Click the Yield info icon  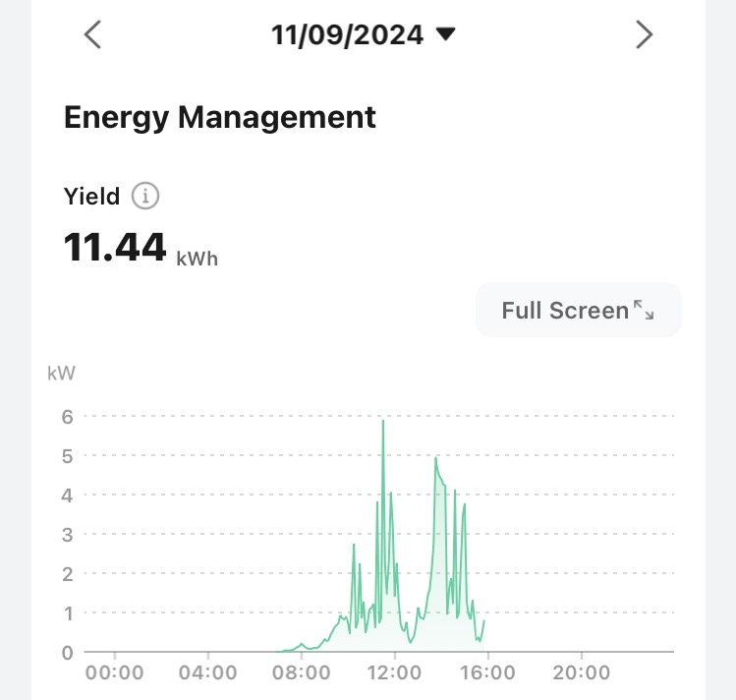coord(145,197)
